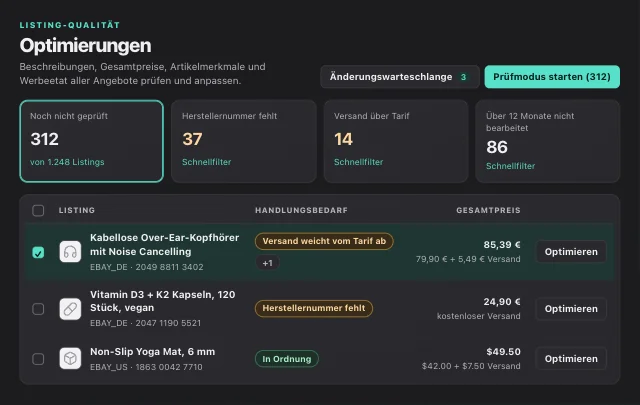Click the ID EBAY_DE · 2049 8811 3402
The width and height of the screenshot is (640, 405).
pos(147,267)
